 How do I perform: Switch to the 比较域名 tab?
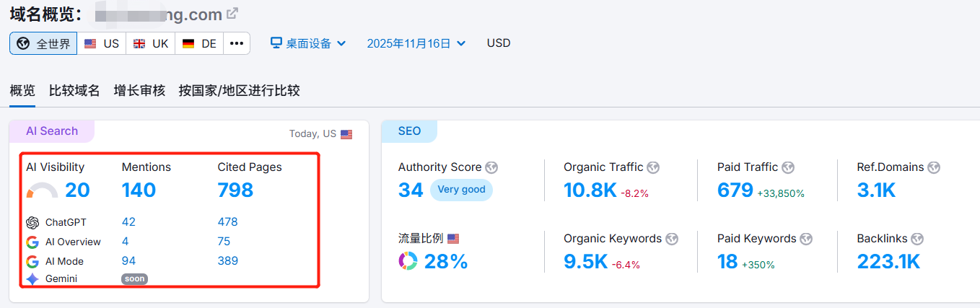74,91
